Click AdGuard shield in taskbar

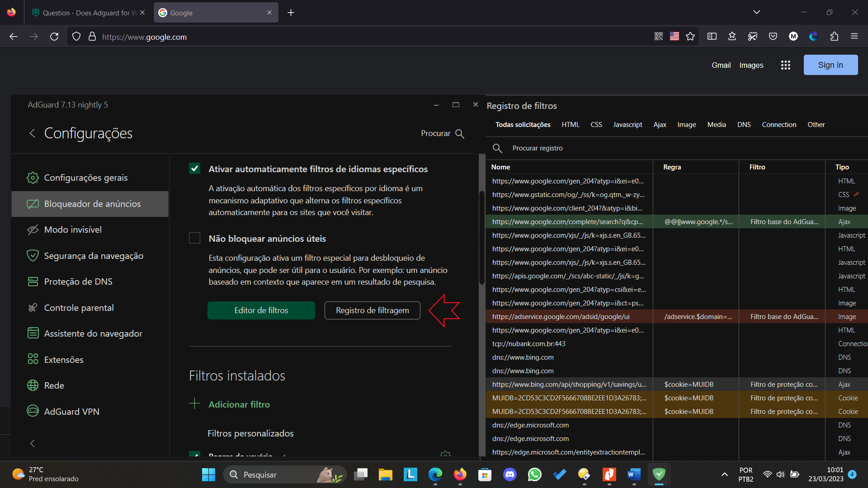pos(659,474)
